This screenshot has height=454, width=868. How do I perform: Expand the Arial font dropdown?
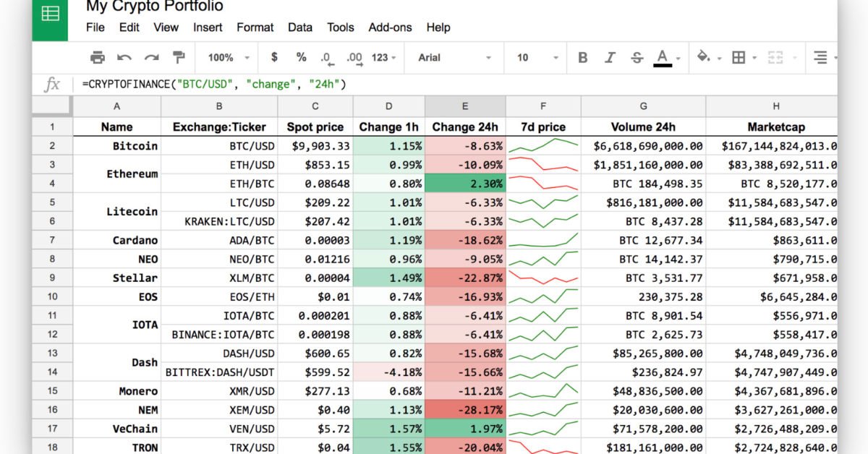(x=455, y=58)
